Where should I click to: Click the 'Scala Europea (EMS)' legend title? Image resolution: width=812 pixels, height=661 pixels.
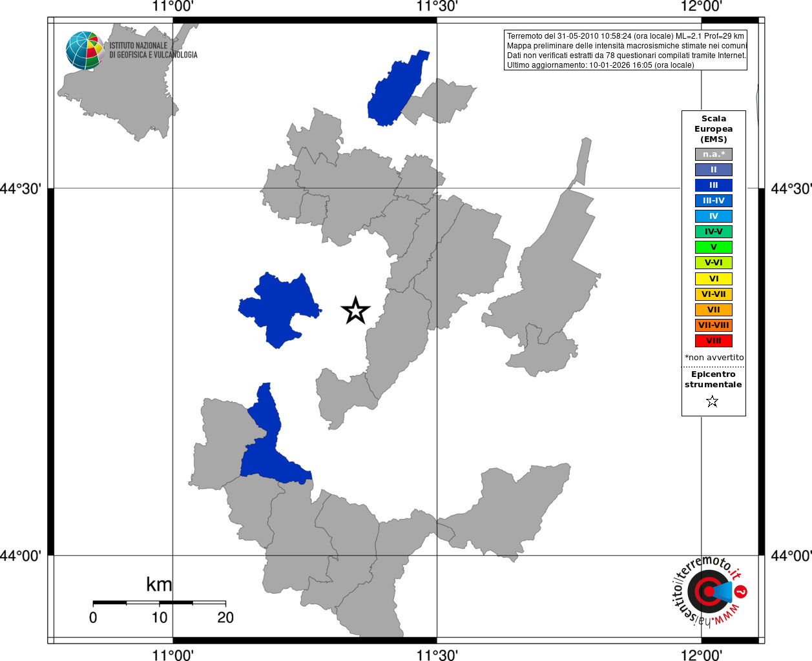click(x=714, y=129)
